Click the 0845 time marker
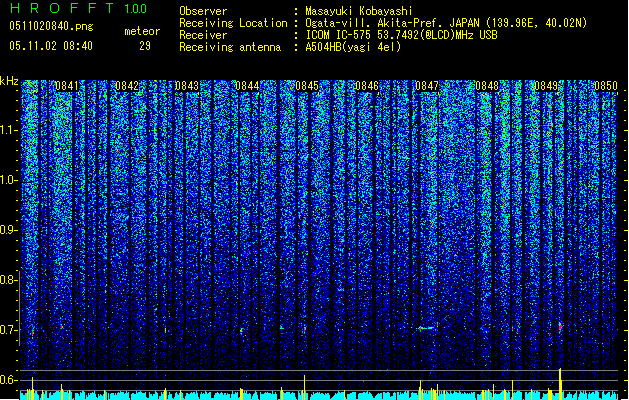This screenshot has height=400, width=629. pyautogui.click(x=307, y=86)
